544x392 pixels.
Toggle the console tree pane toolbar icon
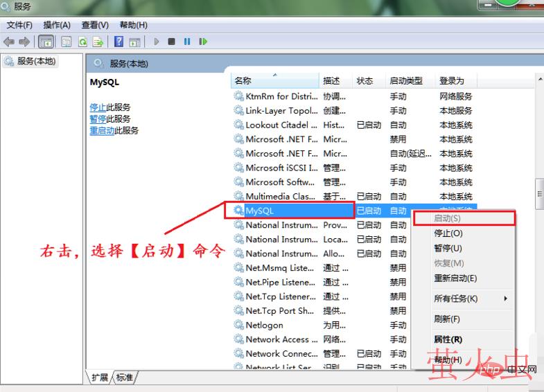click(x=46, y=42)
